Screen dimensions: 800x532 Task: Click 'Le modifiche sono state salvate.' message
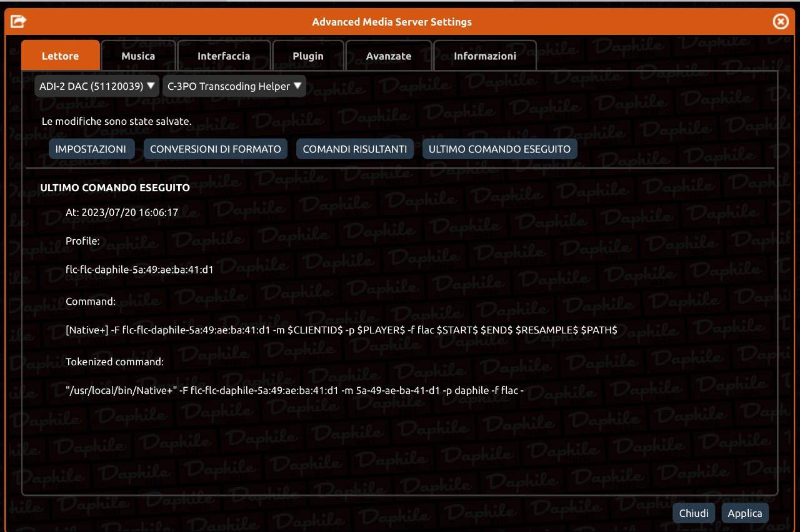pos(116,121)
